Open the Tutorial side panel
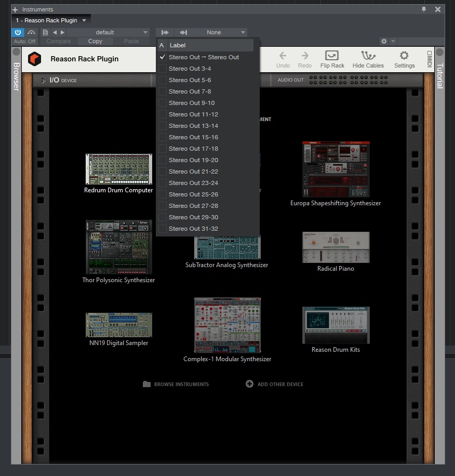This screenshot has height=476, width=455. [x=440, y=75]
